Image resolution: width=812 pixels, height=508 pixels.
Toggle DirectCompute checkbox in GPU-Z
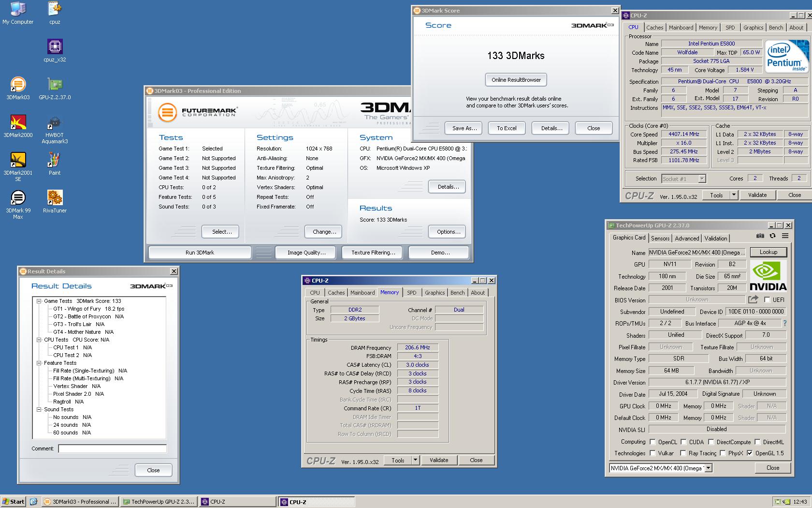coord(711,442)
